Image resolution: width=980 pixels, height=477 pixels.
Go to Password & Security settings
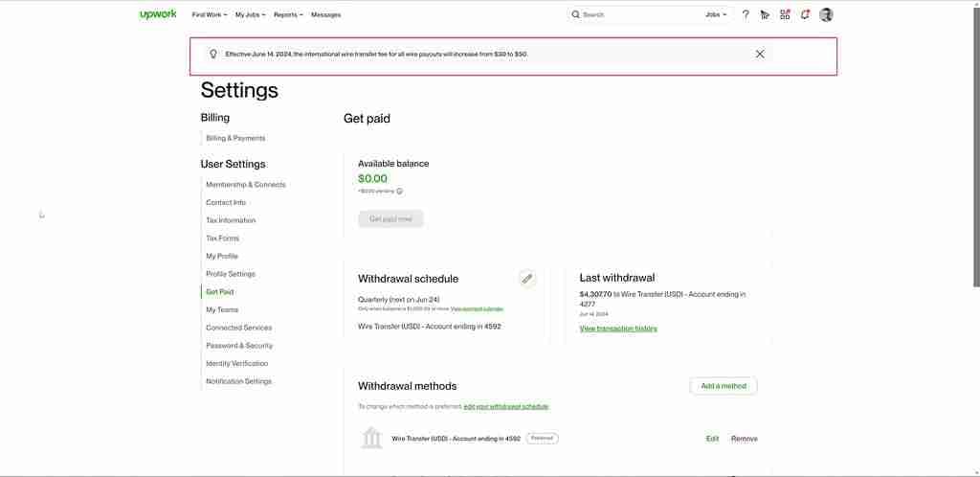tap(239, 346)
